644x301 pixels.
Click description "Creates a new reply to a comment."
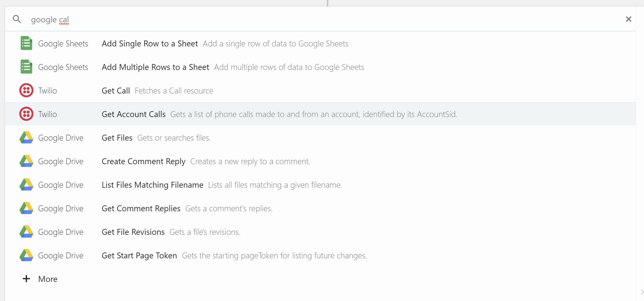[x=250, y=161]
